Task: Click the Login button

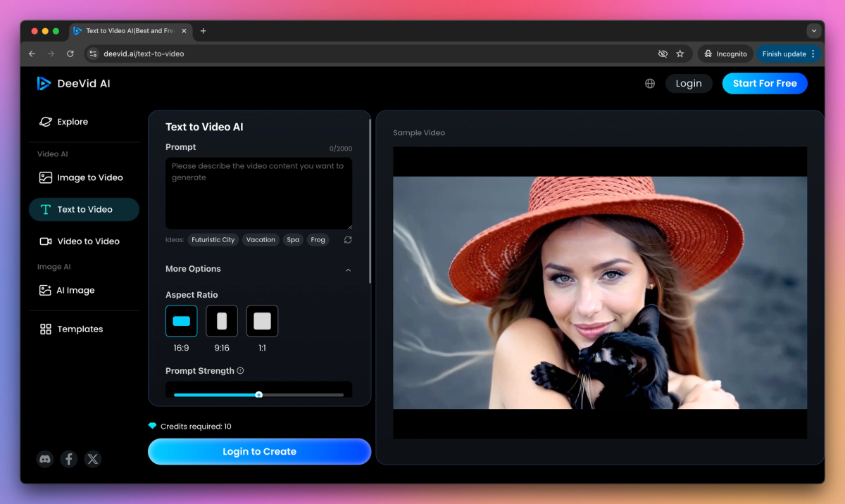Action: tap(689, 83)
